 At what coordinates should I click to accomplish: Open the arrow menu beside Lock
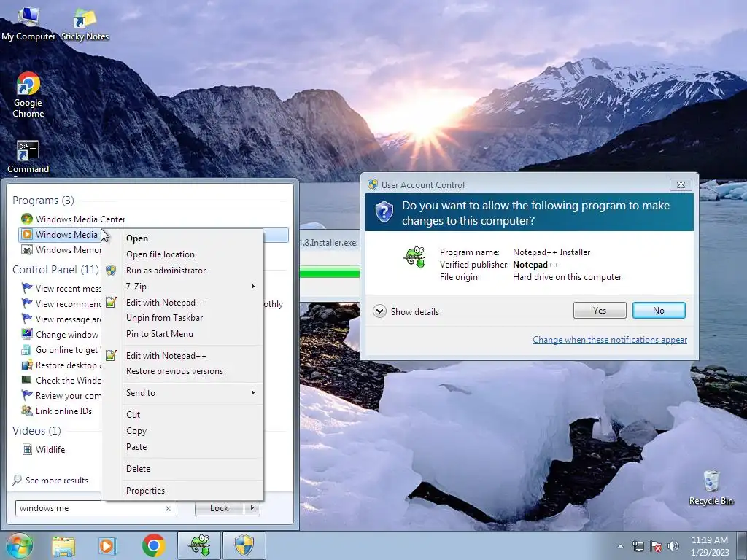(x=252, y=508)
